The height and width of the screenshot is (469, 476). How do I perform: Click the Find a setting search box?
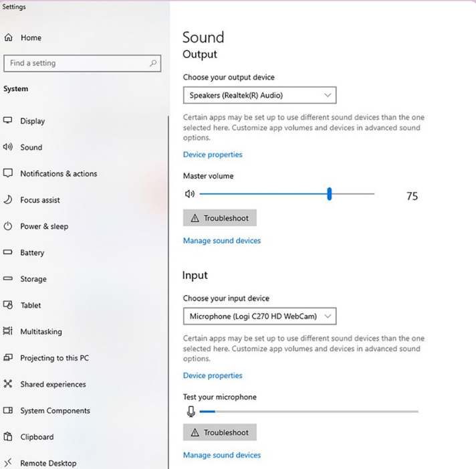click(82, 63)
